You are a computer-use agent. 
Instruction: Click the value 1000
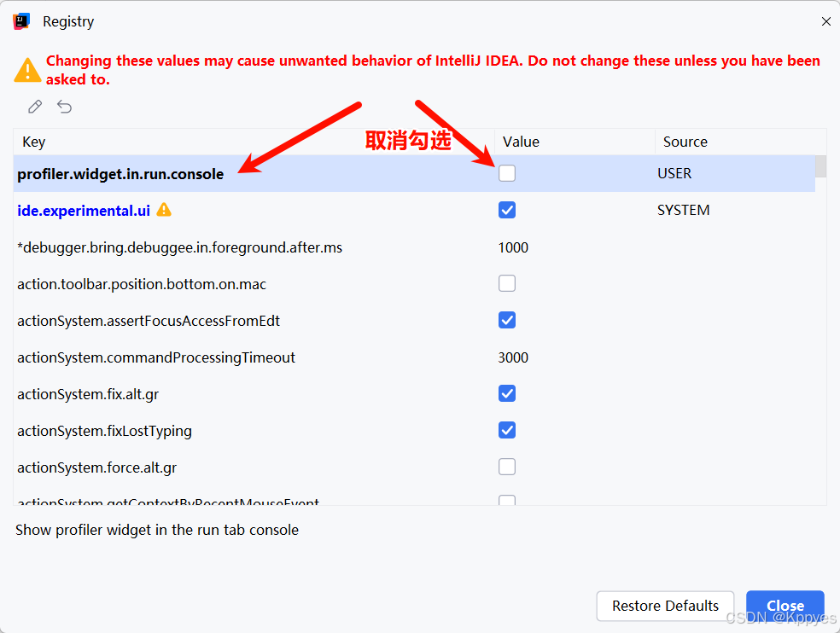click(x=513, y=247)
